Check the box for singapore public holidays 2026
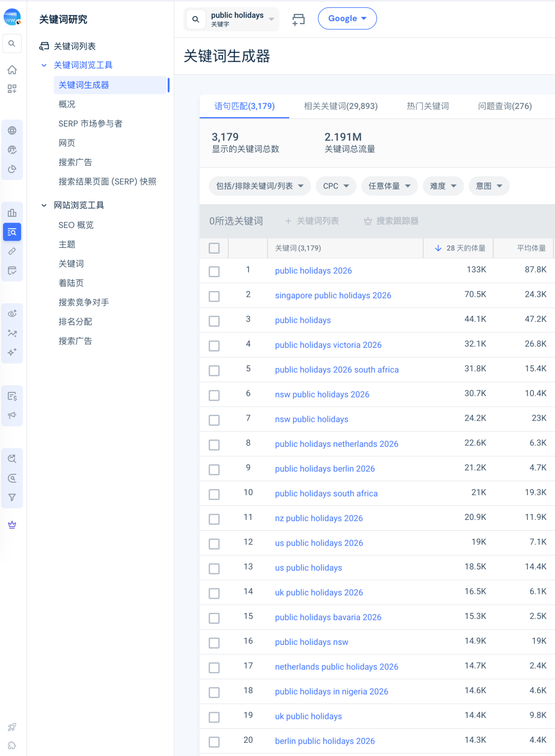555x756 pixels. point(214,296)
